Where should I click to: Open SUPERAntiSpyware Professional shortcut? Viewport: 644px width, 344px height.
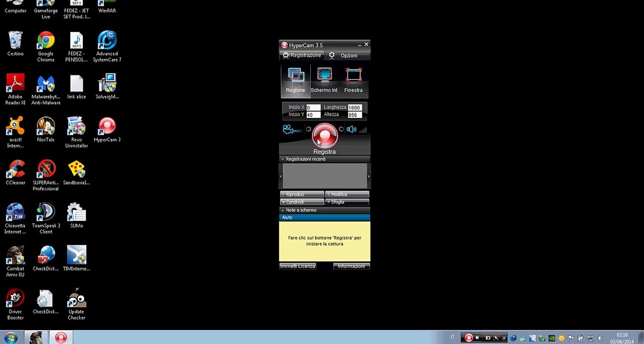[x=46, y=176]
